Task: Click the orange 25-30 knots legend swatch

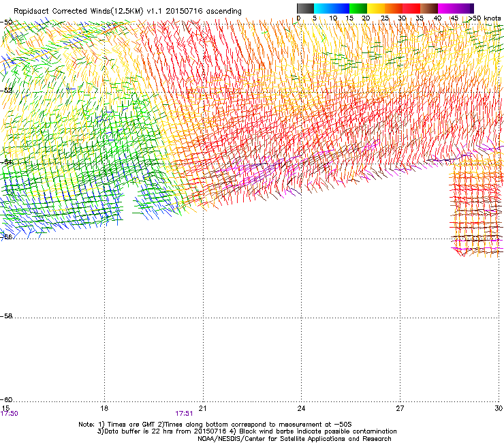Action: [x=394, y=8]
